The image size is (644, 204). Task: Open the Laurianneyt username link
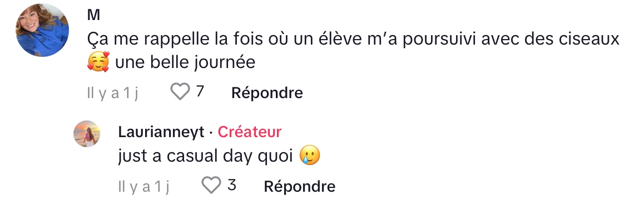coord(161,132)
